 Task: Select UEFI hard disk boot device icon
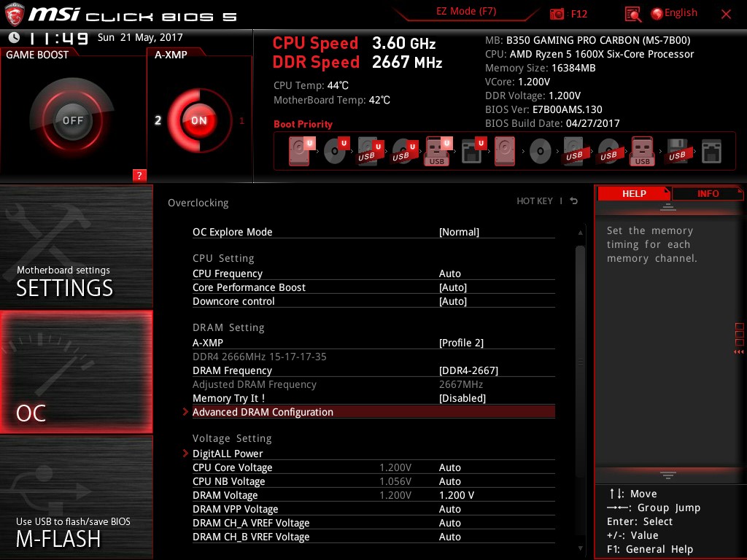pos(301,151)
